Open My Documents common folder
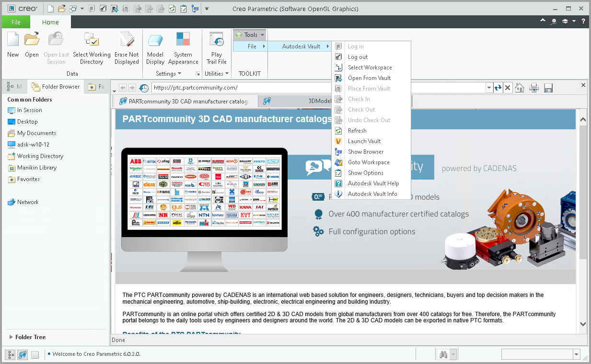 coord(32,133)
